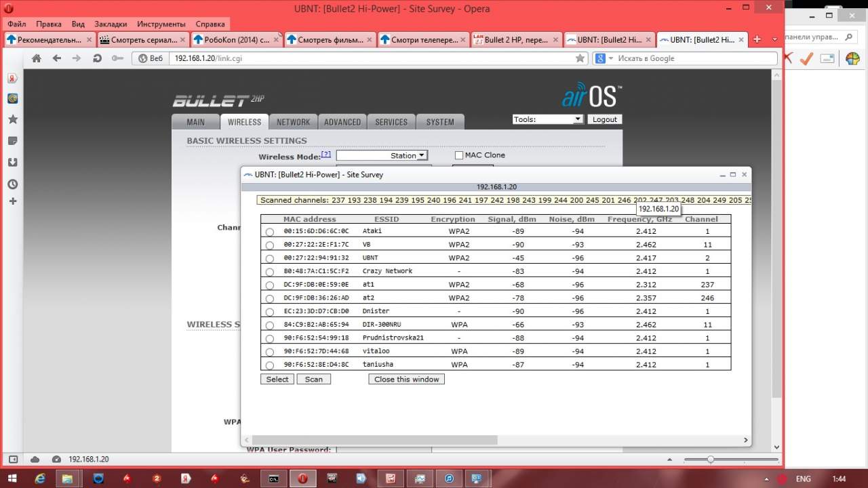Open the downloads panel in sidebar
868x488 pixels.
pos(12,163)
